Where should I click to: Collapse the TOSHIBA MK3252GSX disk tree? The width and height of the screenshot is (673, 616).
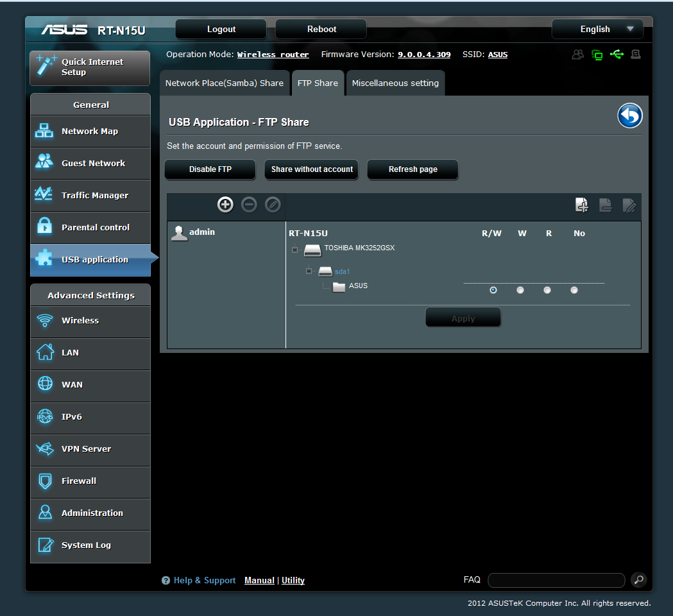(294, 250)
